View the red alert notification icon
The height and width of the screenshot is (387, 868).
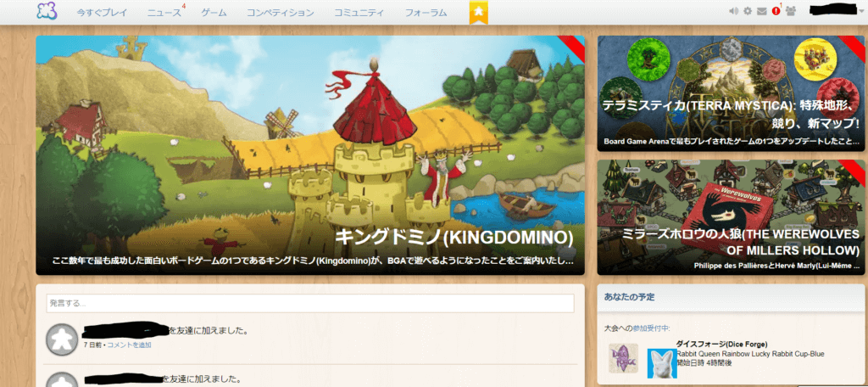pyautogui.click(x=776, y=11)
